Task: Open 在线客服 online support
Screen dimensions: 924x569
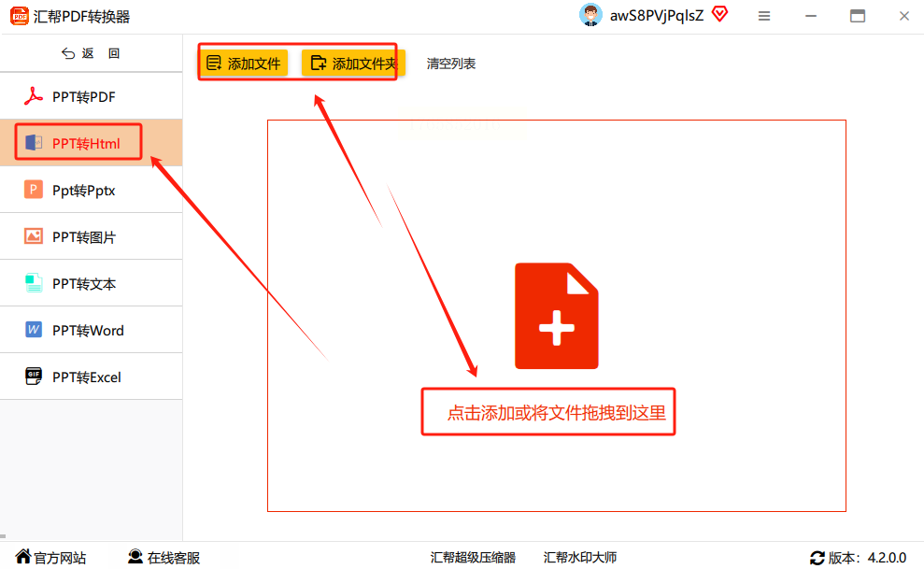Action: click(163, 557)
